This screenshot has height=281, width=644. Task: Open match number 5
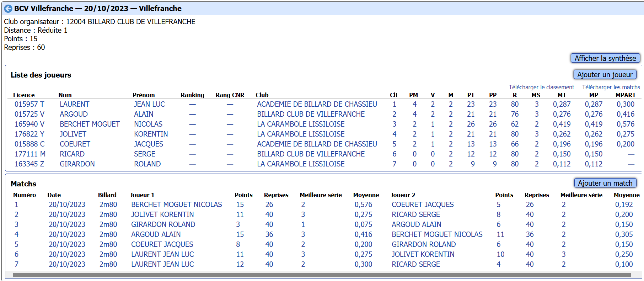click(x=16, y=244)
